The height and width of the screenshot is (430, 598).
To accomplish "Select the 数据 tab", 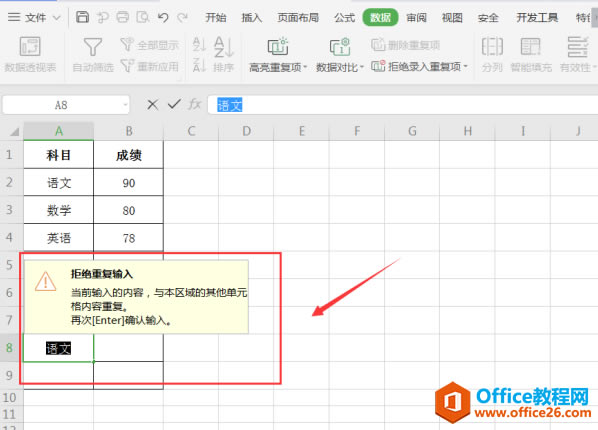I will 380,18.
